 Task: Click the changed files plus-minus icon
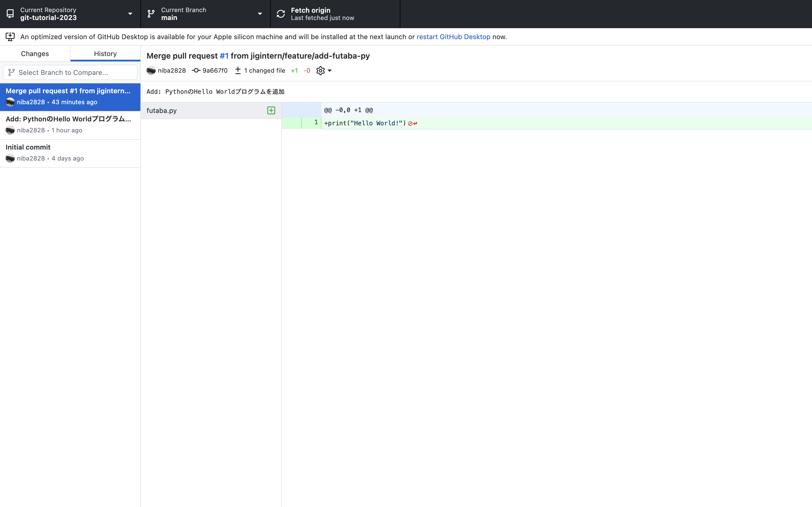(x=238, y=70)
